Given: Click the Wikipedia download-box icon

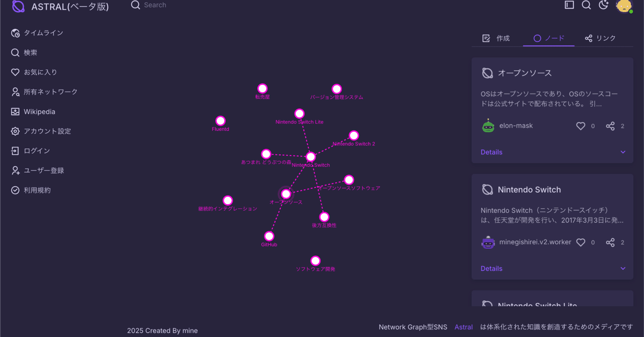Looking at the screenshot, I should (15, 112).
